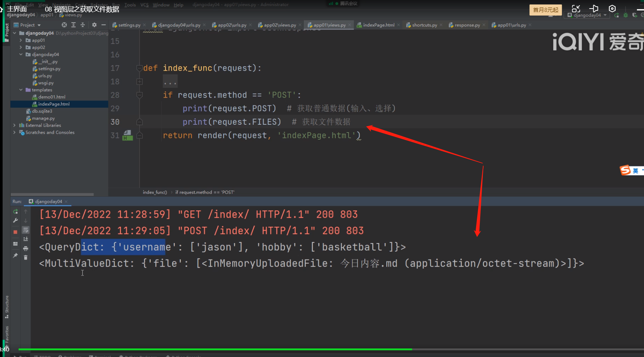Collapse the templates folder

tap(21, 90)
